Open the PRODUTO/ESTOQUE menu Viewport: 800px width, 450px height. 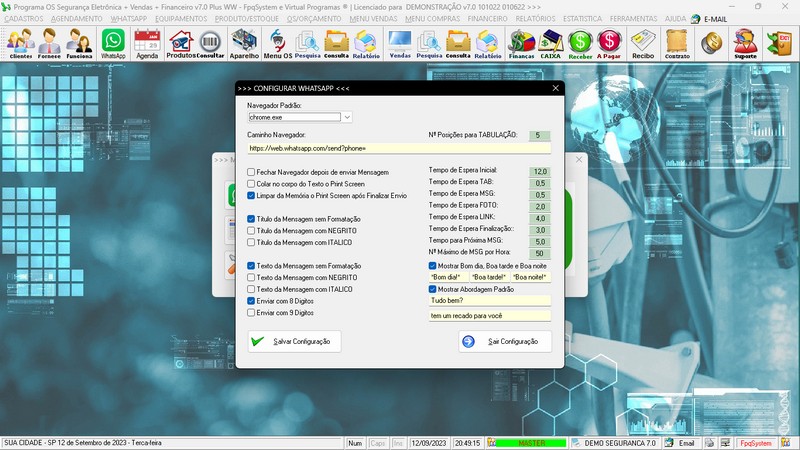246,19
